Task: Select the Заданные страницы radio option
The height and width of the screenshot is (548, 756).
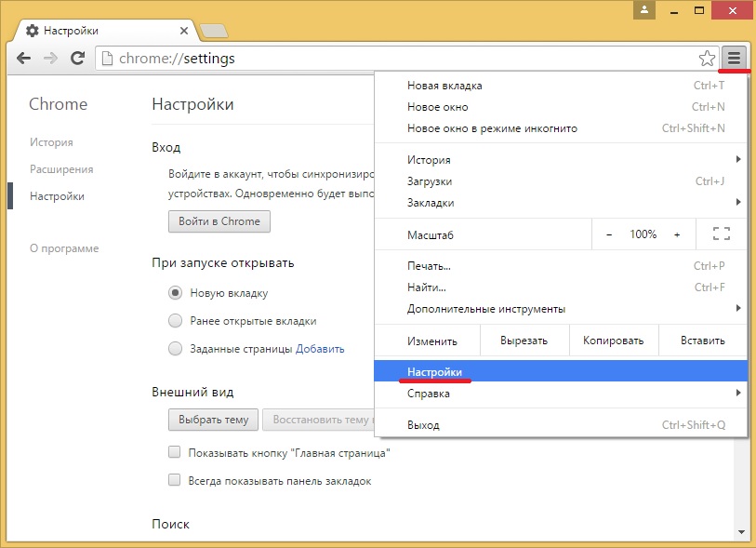Action: [x=175, y=349]
